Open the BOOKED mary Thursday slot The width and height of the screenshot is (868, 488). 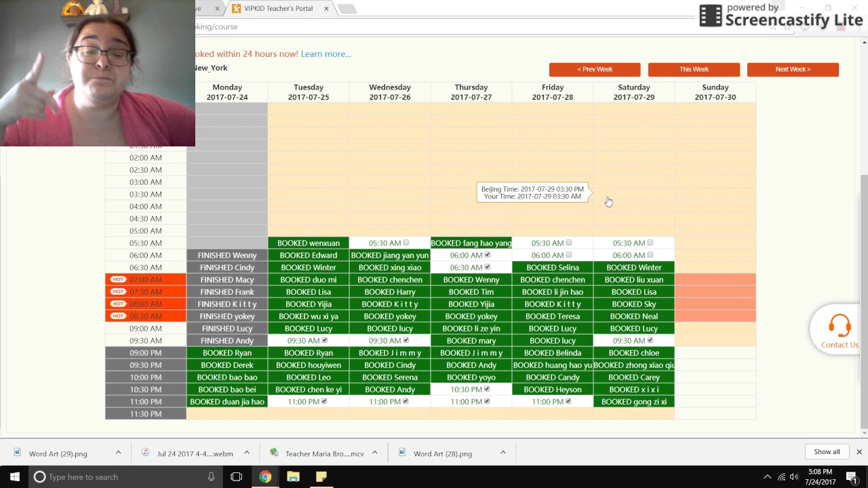pyautogui.click(x=471, y=340)
